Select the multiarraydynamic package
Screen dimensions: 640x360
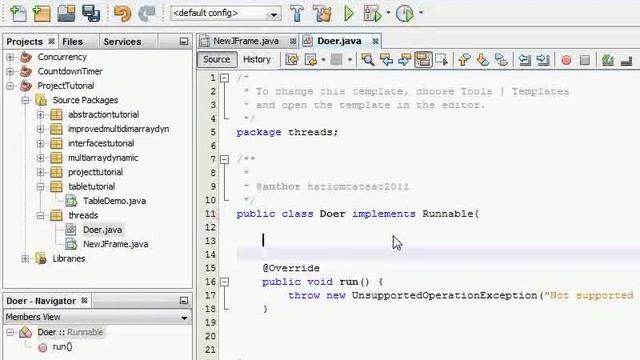103,158
